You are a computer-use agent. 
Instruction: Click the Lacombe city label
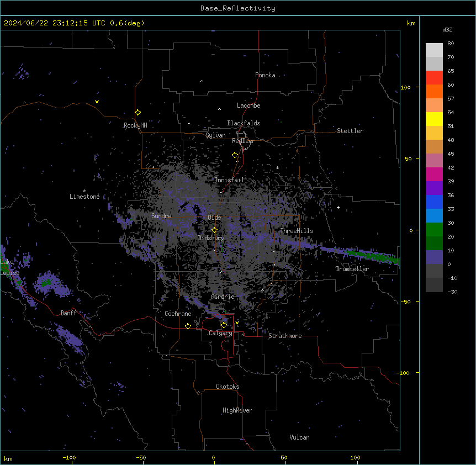[248, 105]
